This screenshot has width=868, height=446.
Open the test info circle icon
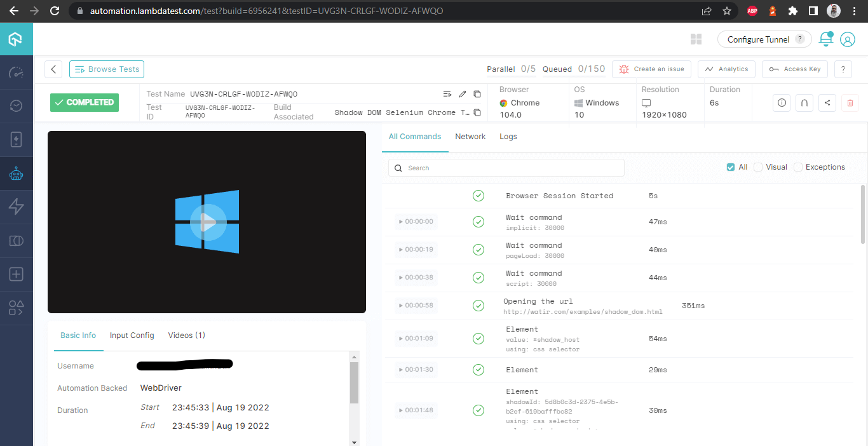pyautogui.click(x=782, y=102)
